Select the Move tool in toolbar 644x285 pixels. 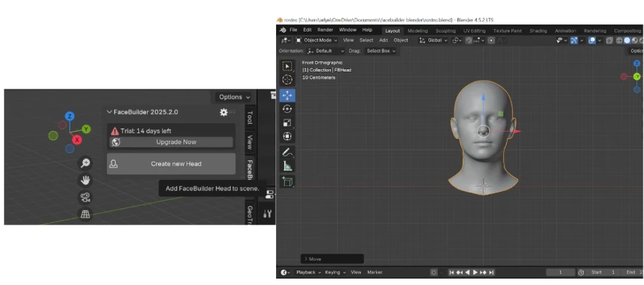coord(287,95)
